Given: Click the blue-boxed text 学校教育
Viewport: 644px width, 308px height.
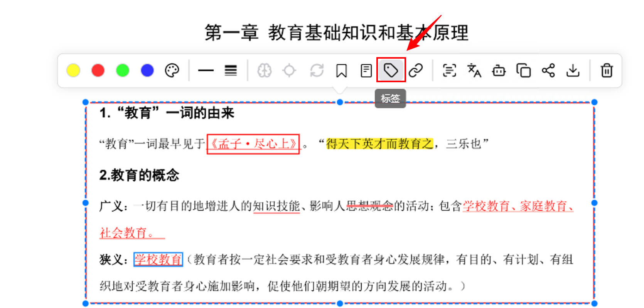Looking at the screenshot, I should (158, 259).
